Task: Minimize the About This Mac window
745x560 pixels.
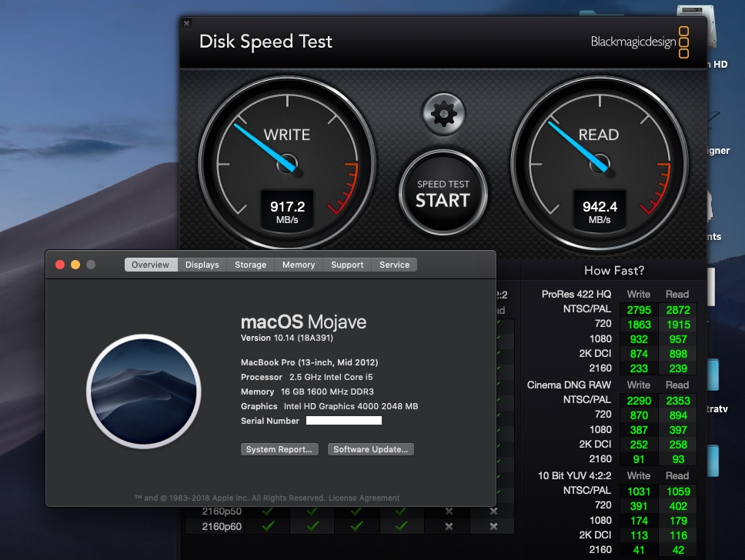Action: coord(75,265)
